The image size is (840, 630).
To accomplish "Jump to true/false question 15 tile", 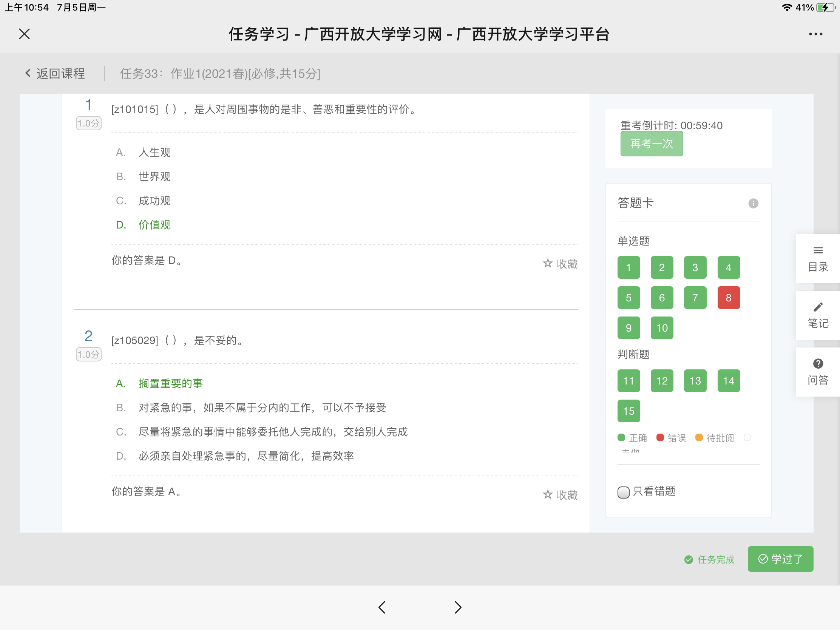I will [x=628, y=411].
